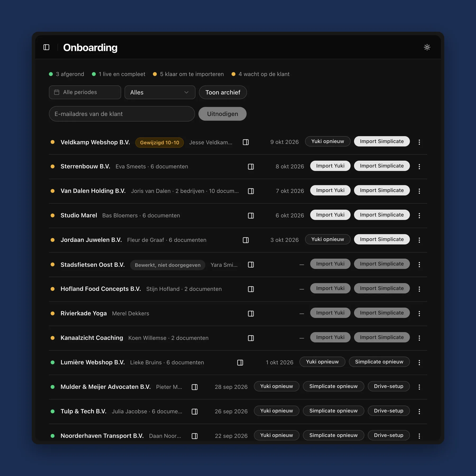Open the Alle periodes date picker

85,92
